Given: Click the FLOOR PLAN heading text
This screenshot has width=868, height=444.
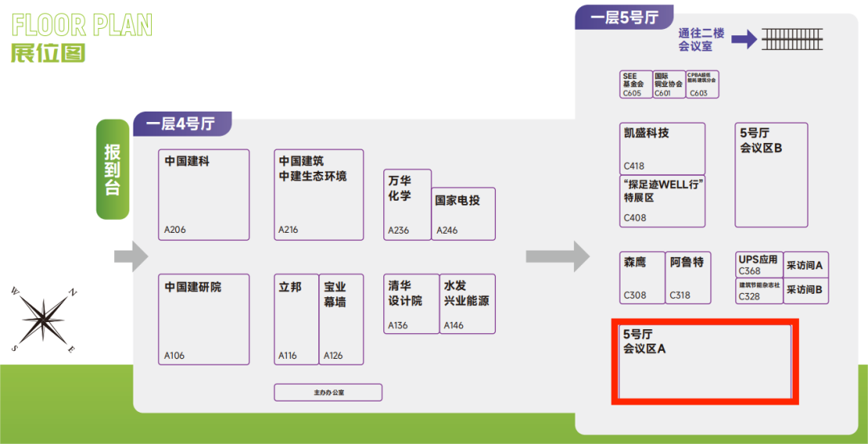Looking at the screenshot, I should (82, 26).
